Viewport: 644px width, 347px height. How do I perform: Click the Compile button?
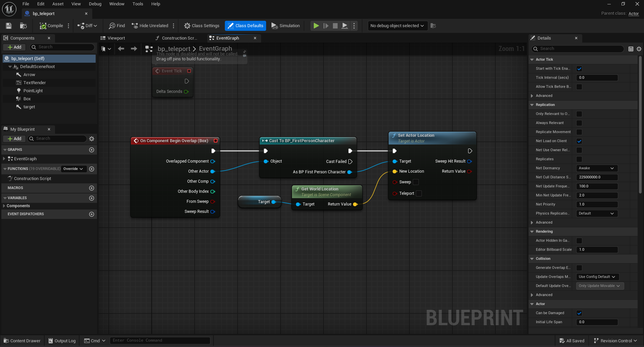[51, 26]
